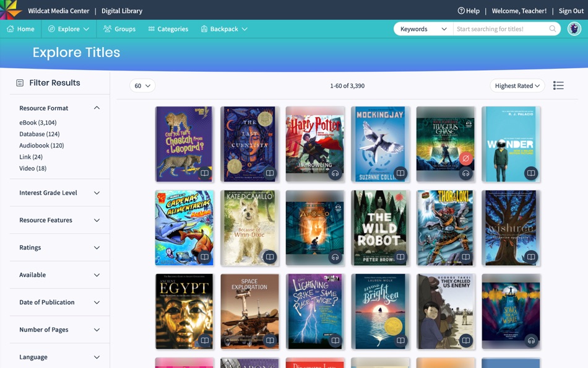Switch to list view icon
588x368 pixels.
[558, 85]
